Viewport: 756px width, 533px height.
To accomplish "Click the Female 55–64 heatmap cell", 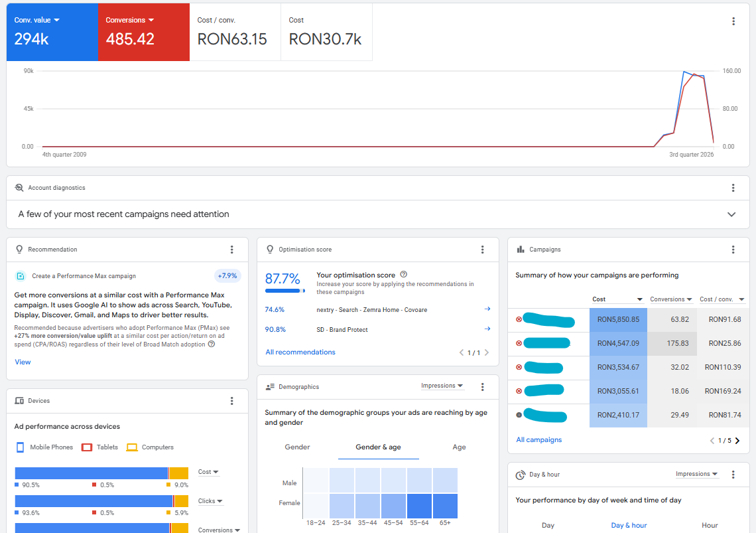I will click(419, 506).
